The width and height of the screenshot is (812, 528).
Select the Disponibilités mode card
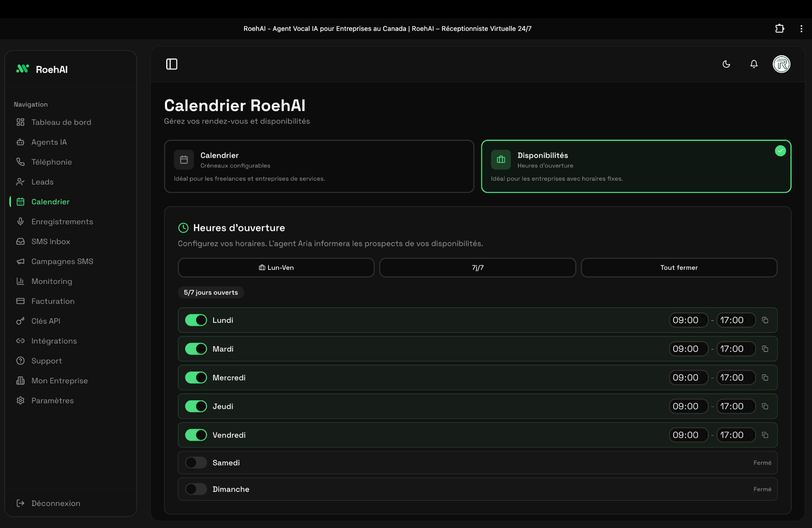click(x=636, y=166)
